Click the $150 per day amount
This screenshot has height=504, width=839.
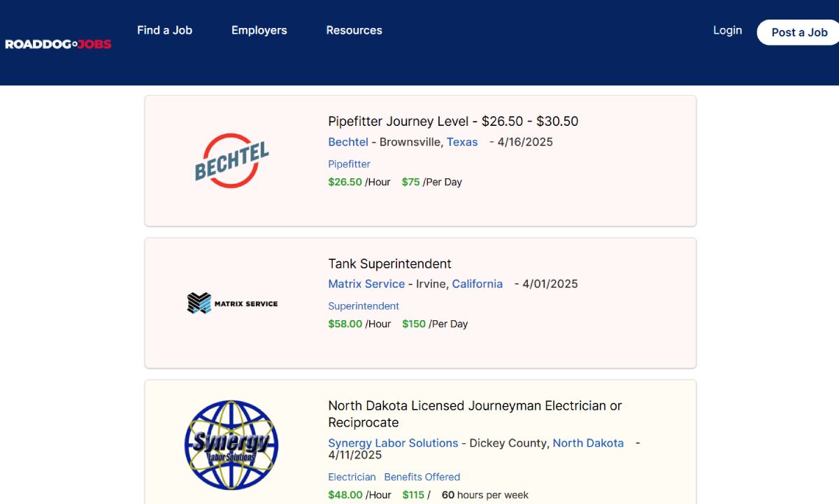coord(414,324)
